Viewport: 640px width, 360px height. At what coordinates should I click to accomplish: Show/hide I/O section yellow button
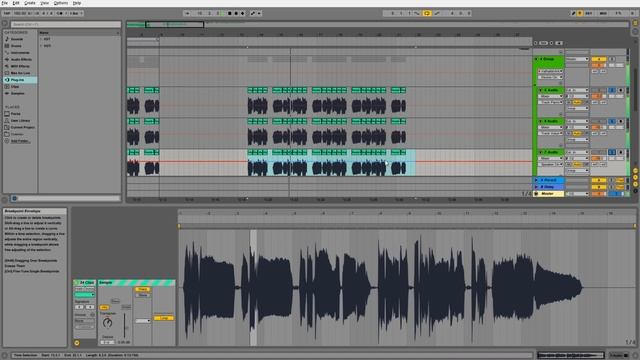636,171
